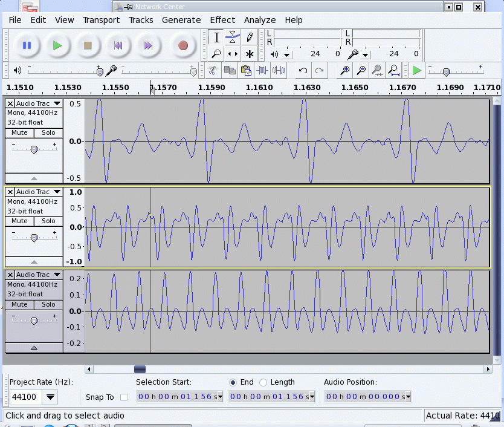This screenshot has height=427, width=504.
Task: Select the Envelope tool
Action: pyautogui.click(x=232, y=37)
